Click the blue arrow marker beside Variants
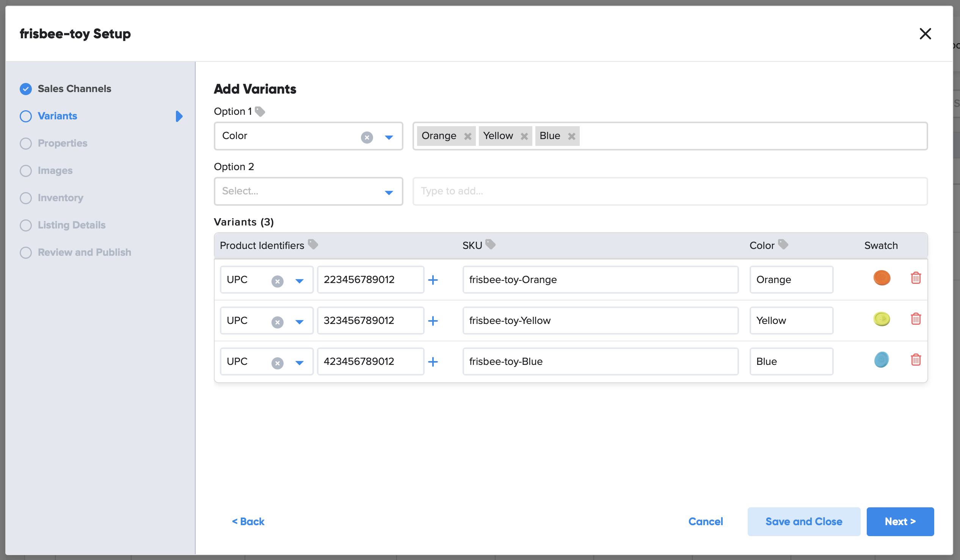Viewport: 960px width, 560px height. pyautogui.click(x=179, y=116)
